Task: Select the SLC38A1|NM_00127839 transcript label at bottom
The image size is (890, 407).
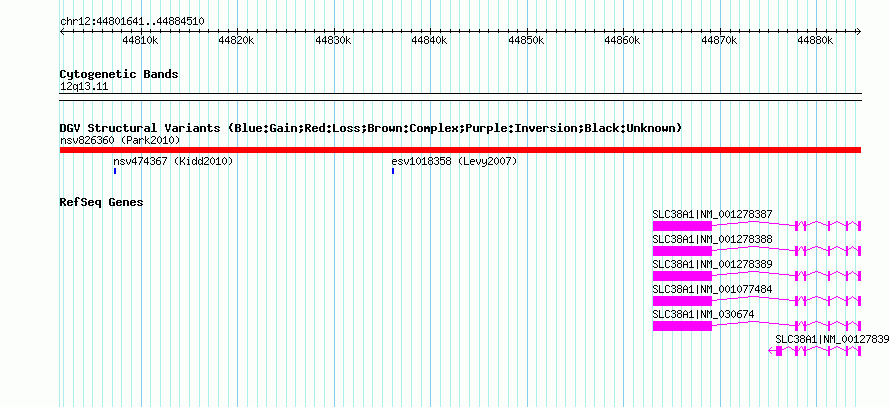Action: [x=832, y=339]
